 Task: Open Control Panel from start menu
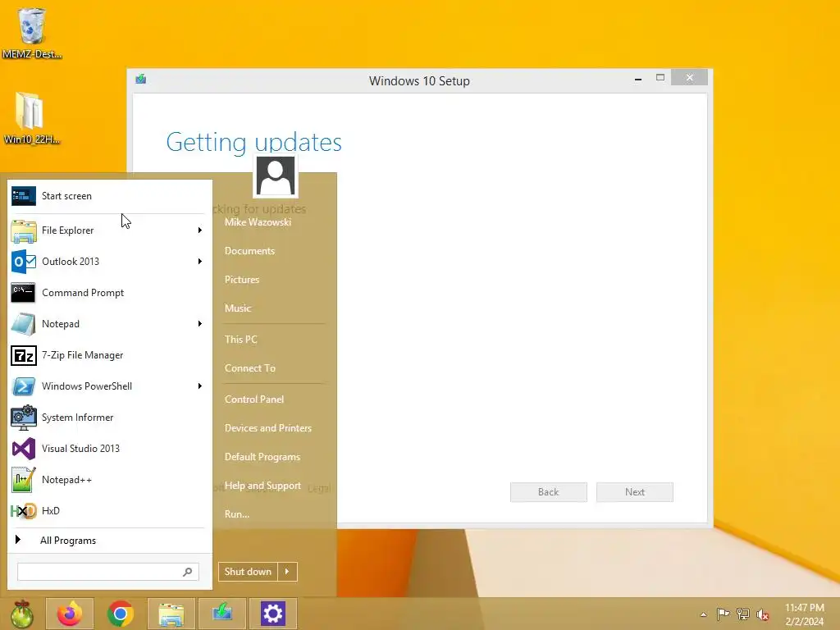(254, 399)
